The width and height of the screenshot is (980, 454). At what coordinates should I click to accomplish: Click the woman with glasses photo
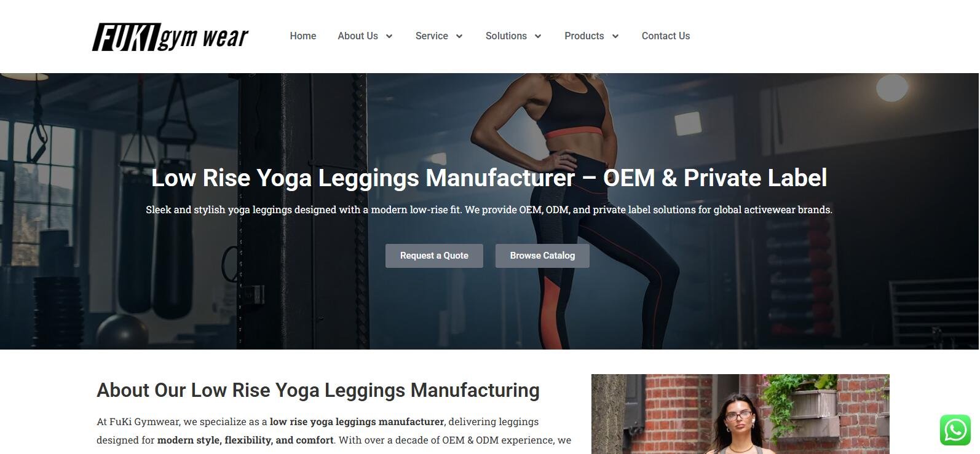tap(740, 414)
